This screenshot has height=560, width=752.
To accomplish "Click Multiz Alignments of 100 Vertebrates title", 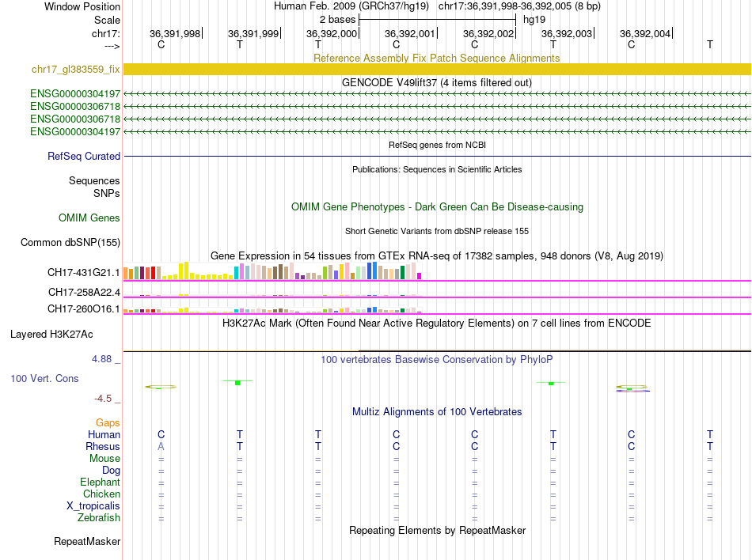I will coord(437,411).
